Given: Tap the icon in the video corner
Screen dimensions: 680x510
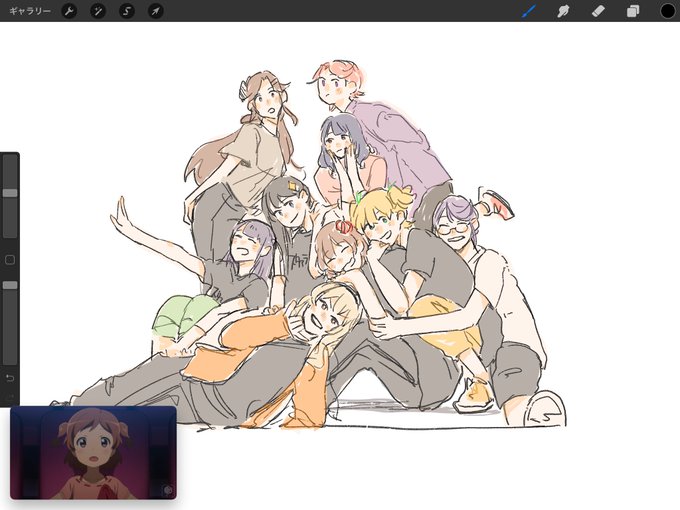Looking at the screenshot, I should point(168,490).
